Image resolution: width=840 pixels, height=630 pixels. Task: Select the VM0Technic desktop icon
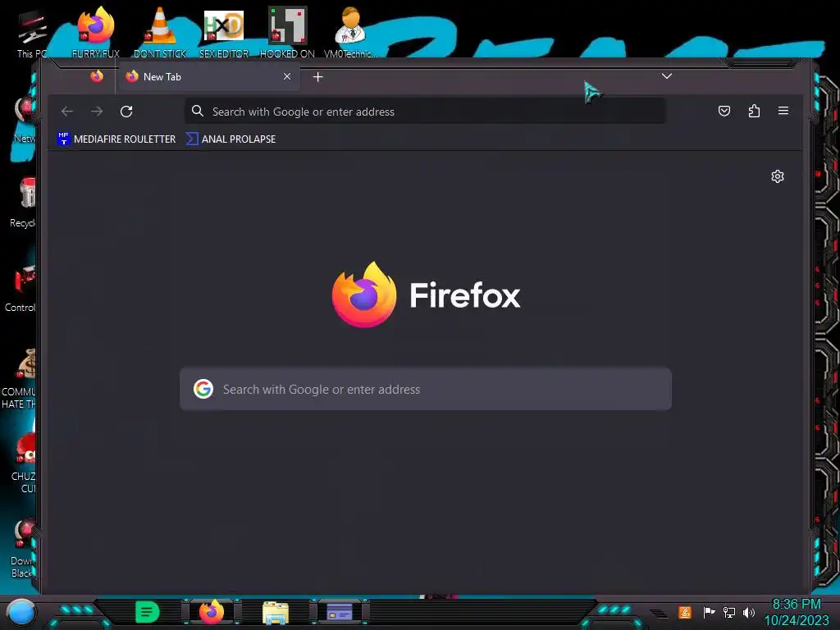351,32
